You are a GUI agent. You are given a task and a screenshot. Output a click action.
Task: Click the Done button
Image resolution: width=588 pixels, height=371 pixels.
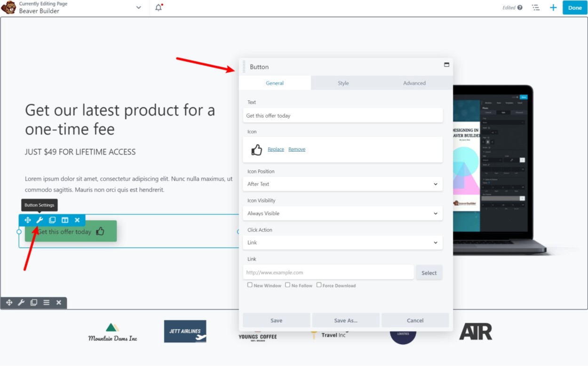575,8
